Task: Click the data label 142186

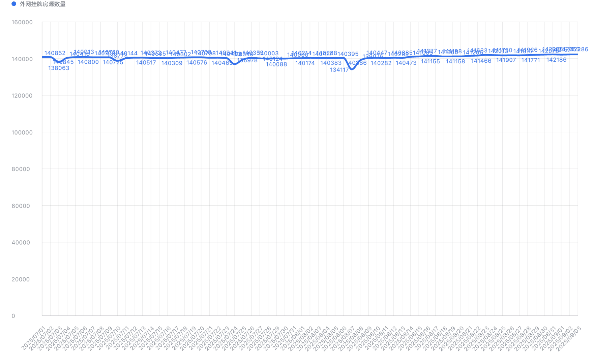Action: pos(556,60)
